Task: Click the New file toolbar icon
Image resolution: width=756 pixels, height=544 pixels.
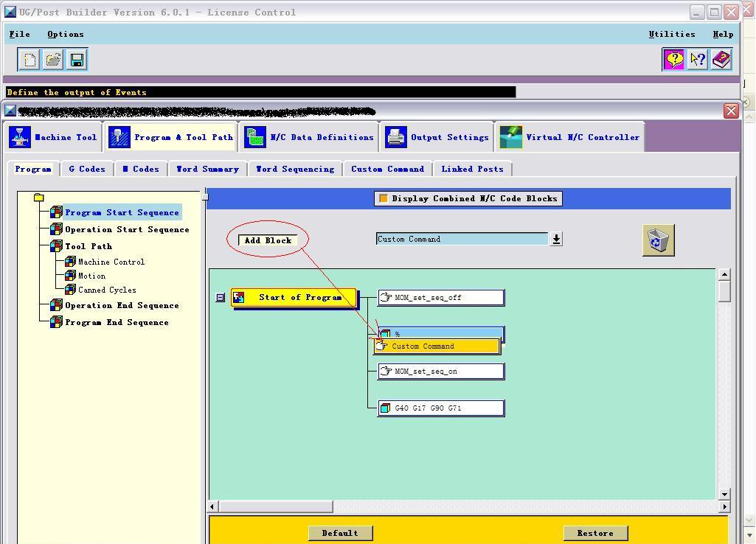Action: (x=30, y=60)
